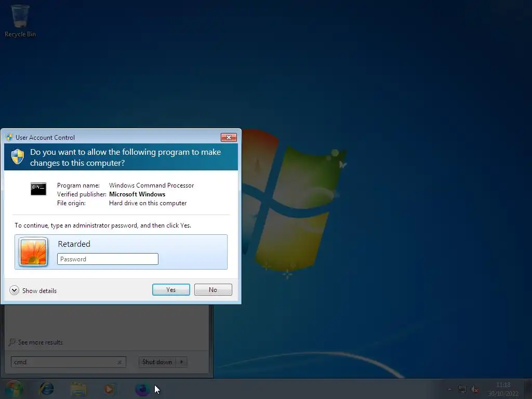Click the network tray icon
532x399 pixels.
tap(462, 389)
